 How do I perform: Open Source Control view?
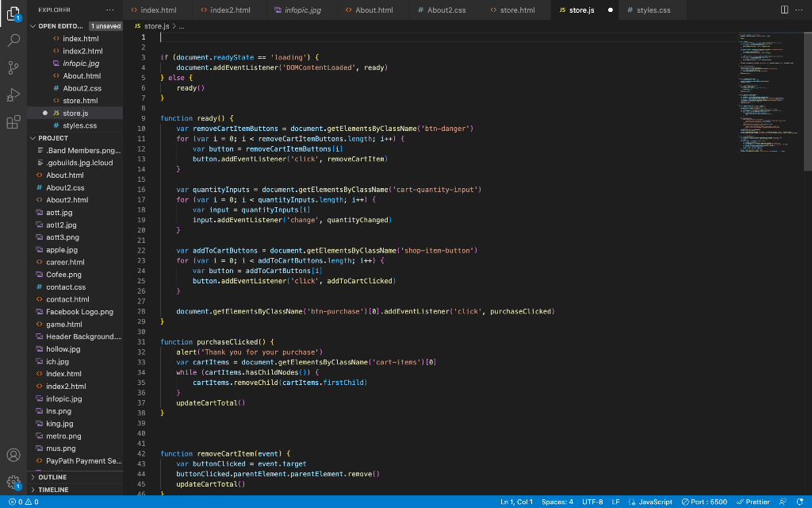pos(13,69)
